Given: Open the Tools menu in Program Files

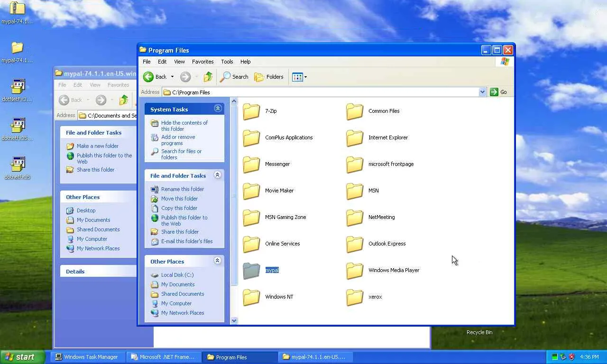Looking at the screenshot, I should click(227, 62).
